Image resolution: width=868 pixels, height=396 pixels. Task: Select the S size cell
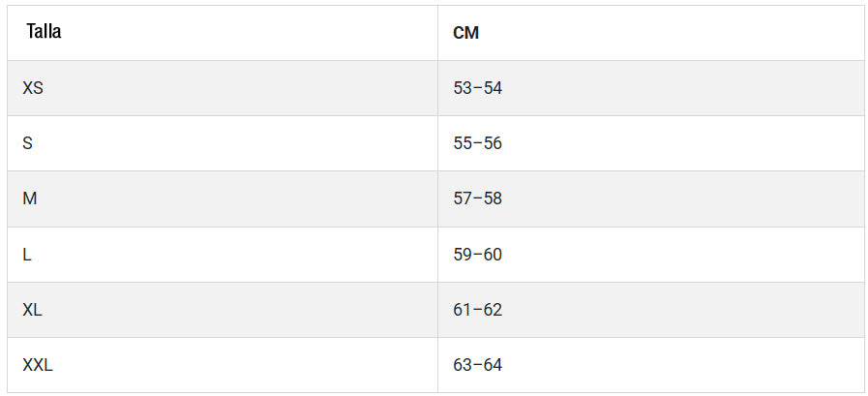tap(28, 143)
